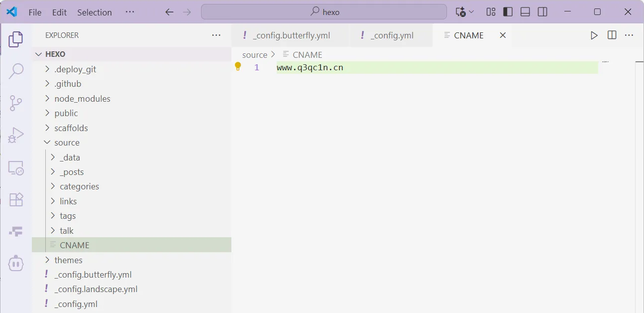Toggle the secondary side bar

pyautogui.click(x=542, y=12)
